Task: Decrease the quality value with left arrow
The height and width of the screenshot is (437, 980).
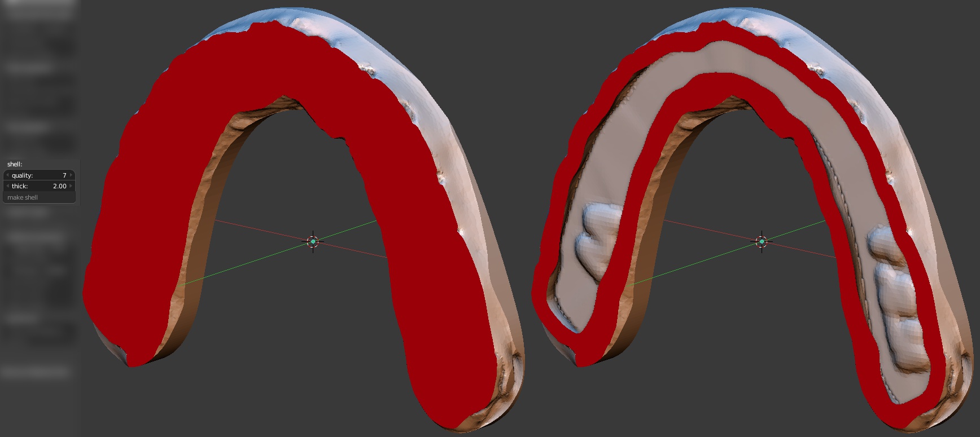Action: 7,175
